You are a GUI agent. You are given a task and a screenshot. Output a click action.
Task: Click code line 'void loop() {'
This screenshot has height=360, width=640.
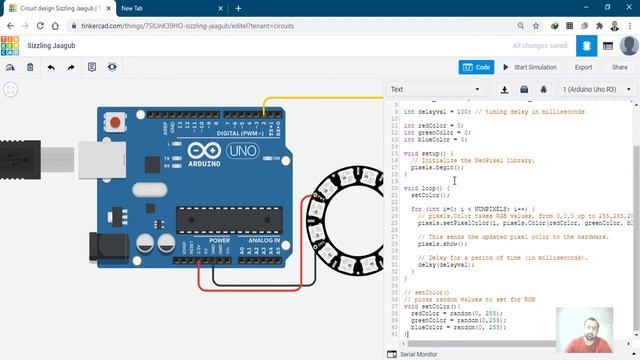click(427, 188)
